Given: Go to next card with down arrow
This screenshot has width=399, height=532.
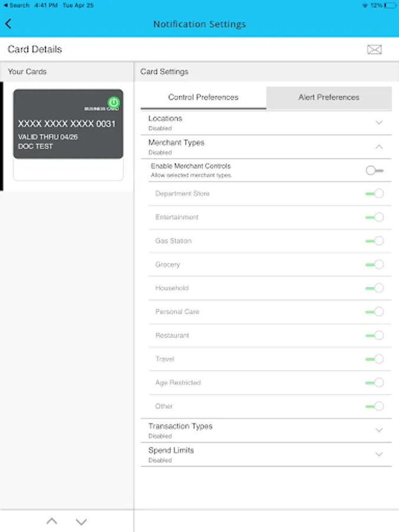Looking at the screenshot, I should 82,521.
